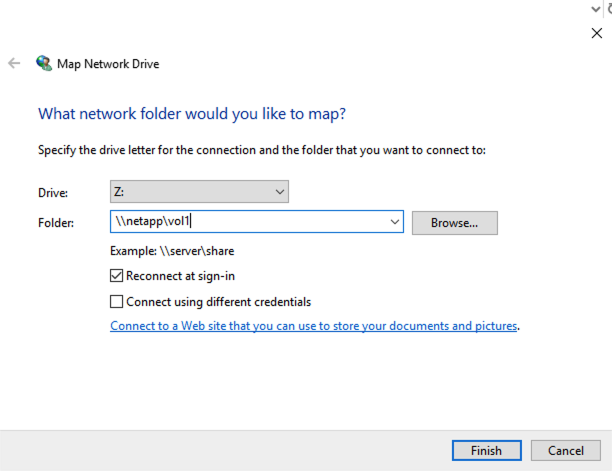Click into the Folder path text field
The width and height of the screenshot is (612, 471).
pos(250,222)
